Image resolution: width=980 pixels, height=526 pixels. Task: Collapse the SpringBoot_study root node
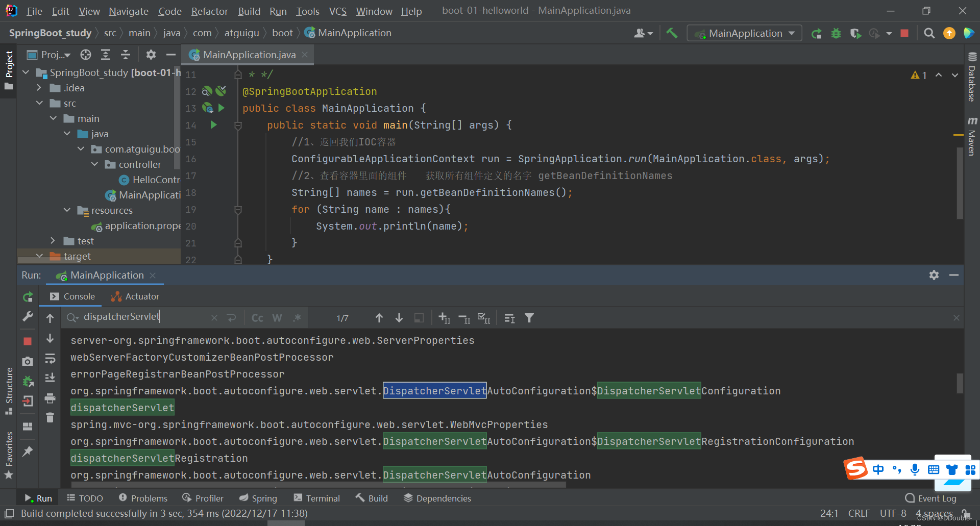click(26, 72)
